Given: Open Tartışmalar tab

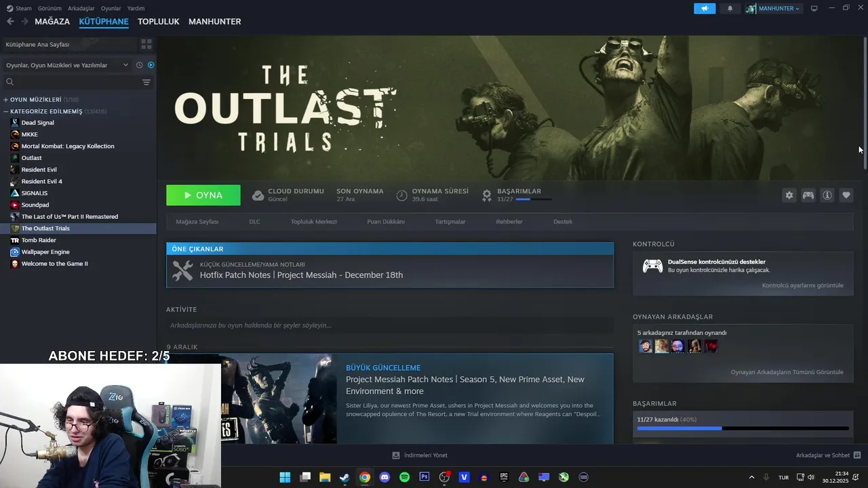Looking at the screenshot, I should tap(450, 222).
